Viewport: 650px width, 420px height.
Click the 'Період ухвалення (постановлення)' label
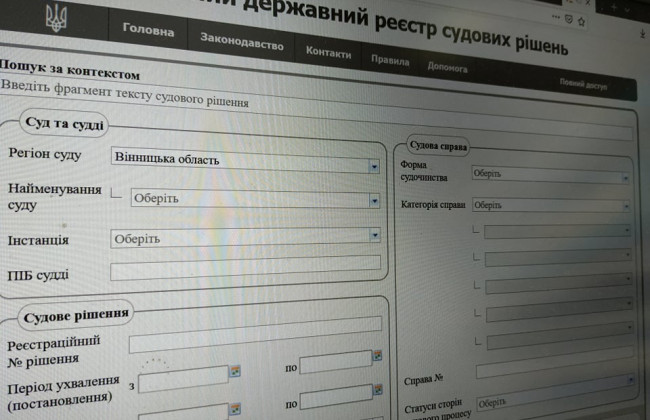(63, 393)
